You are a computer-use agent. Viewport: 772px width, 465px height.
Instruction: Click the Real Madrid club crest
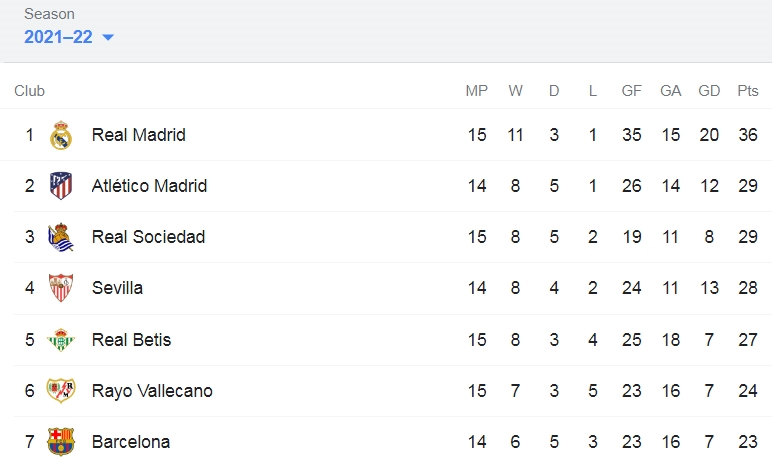(x=61, y=135)
